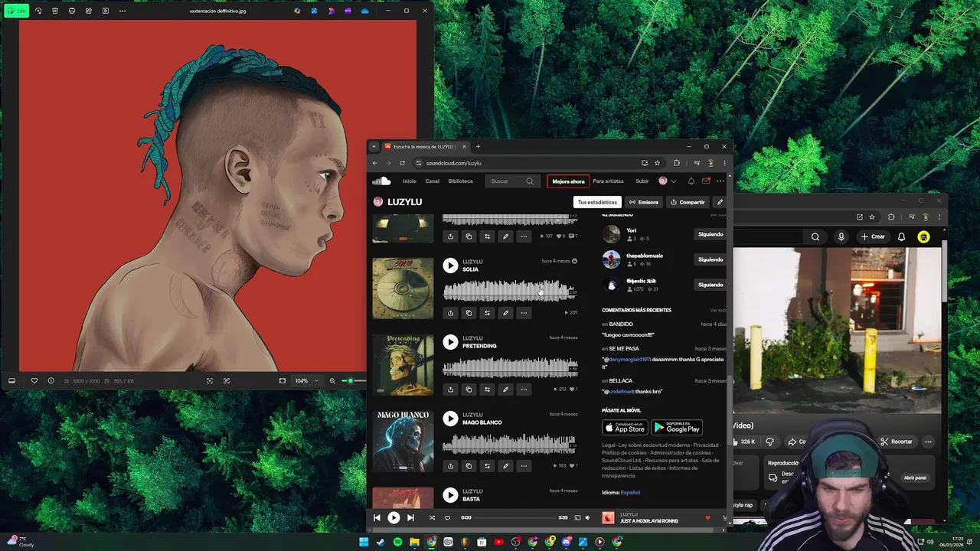Copy link for the PRETENDING track
This screenshot has width=980, height=551.
pos(469,390)
